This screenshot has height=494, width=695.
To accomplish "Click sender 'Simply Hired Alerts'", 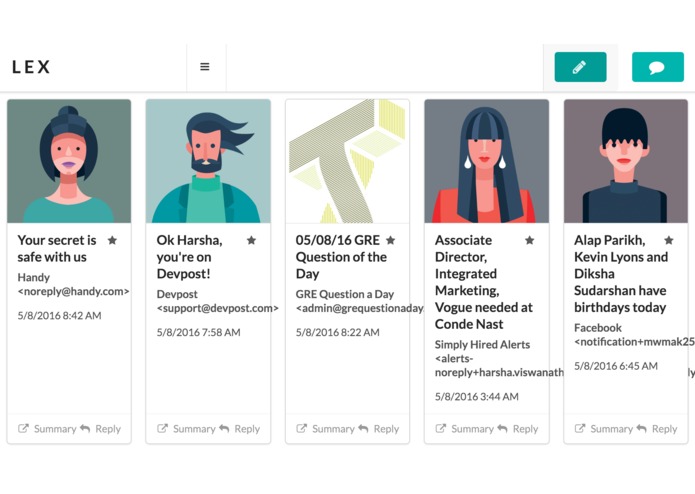I will tap(482, 345).
